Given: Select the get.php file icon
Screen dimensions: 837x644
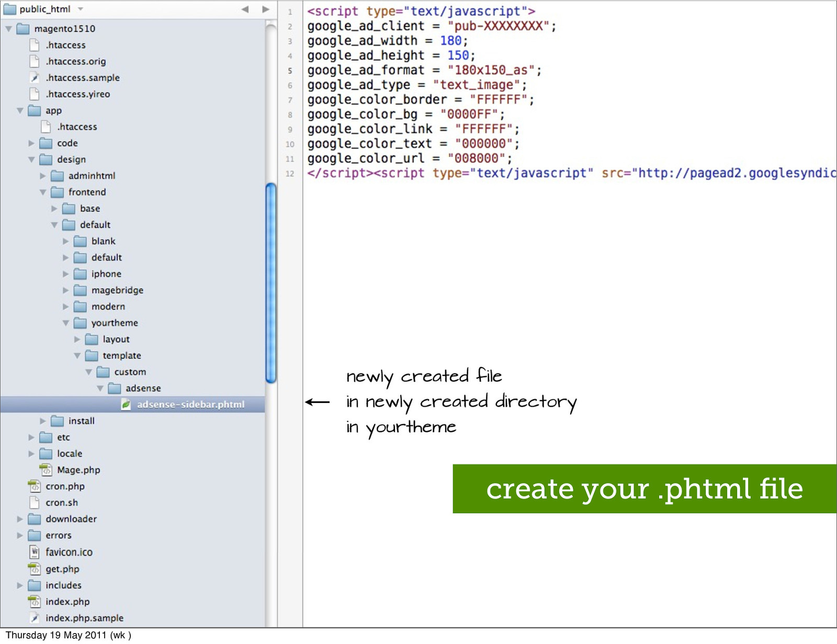Looking at the screenshot, I should tap(35, 569).
